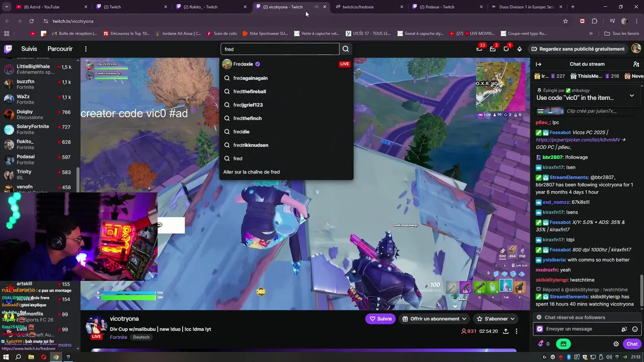Open the S'abonner dropdown
This screenshot has height=362, width=644.
(496, 319)
